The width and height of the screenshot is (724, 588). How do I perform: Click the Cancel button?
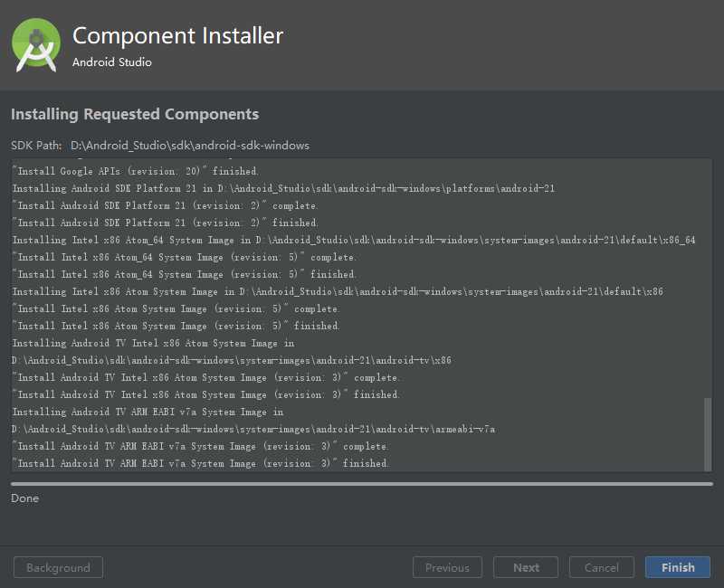[601, 567]
